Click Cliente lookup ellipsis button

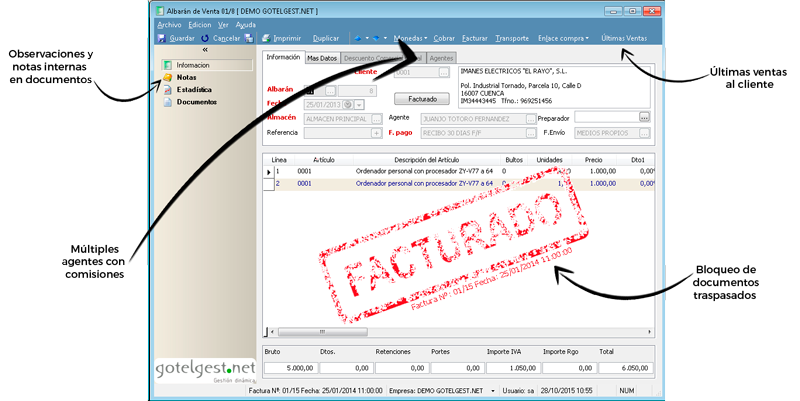click(x=444, y=72)
